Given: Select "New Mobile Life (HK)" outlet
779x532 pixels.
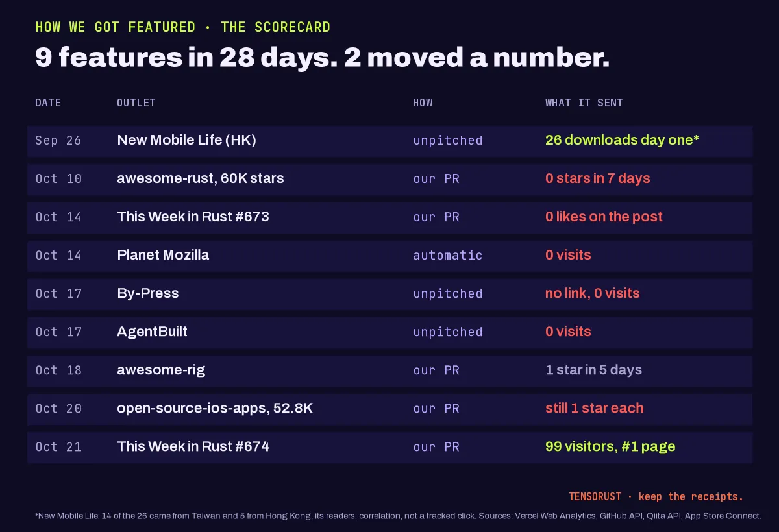Looking at the screenshot, I should pyautogui.click(x=187, y=140).
